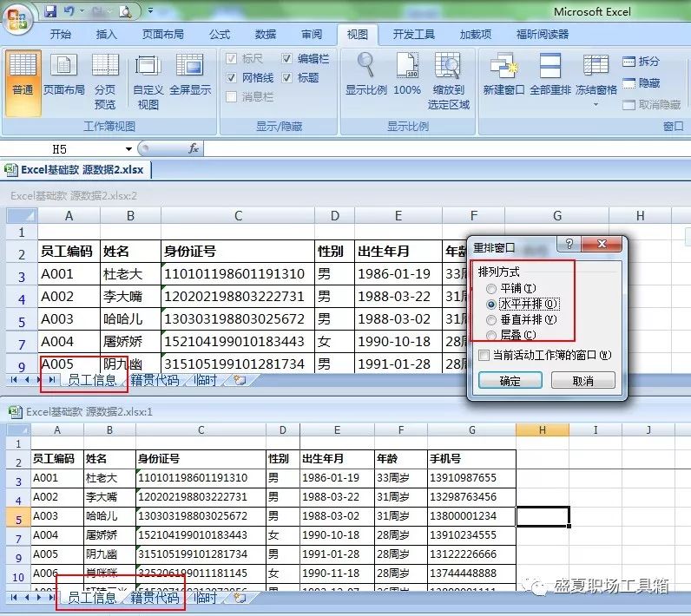Screen dimensions: 691x616
Task: Click the insert function fx button
Action: pyautogui.click(x=193, y=148)
